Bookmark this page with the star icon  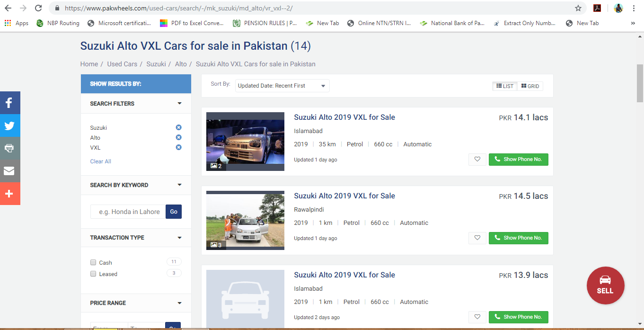(x=578, y=8)
